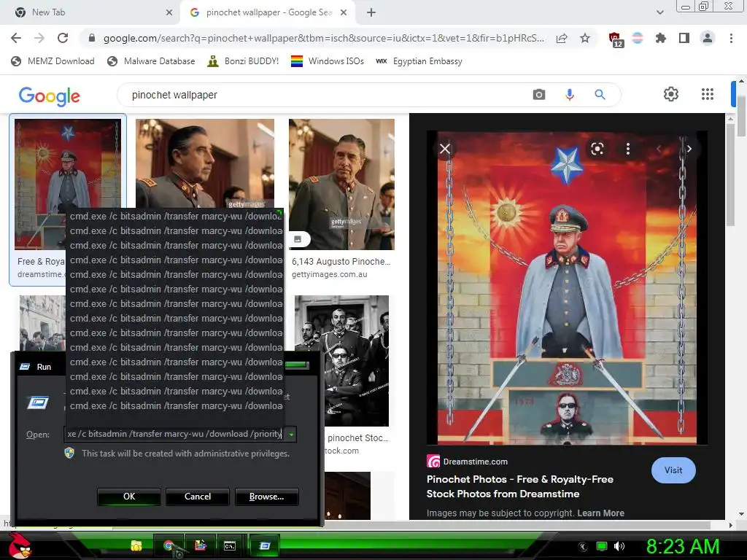Viewport: 747px width, 560px height.
Task: Open Chrome's three-dot menu
Action: tap(731, 38)
